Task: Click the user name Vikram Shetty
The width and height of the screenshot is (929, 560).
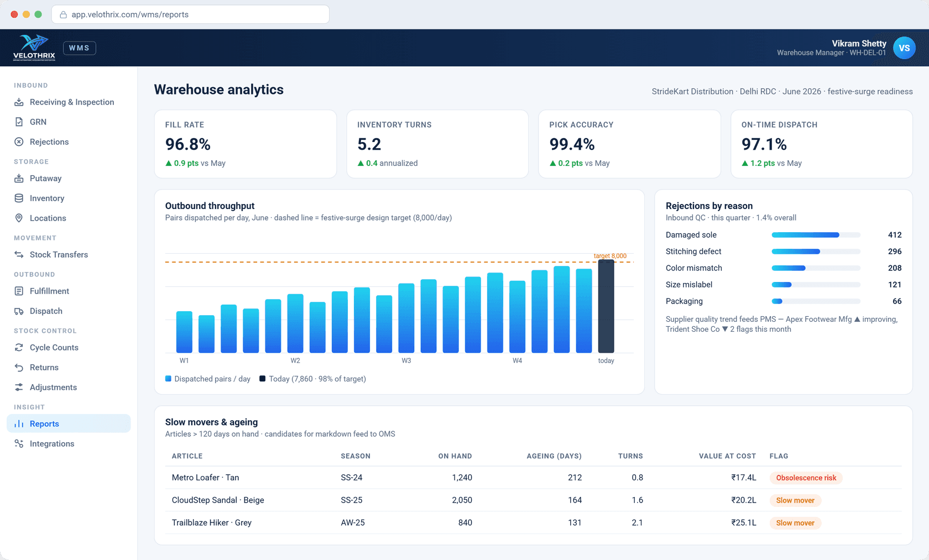Action: 859,43
